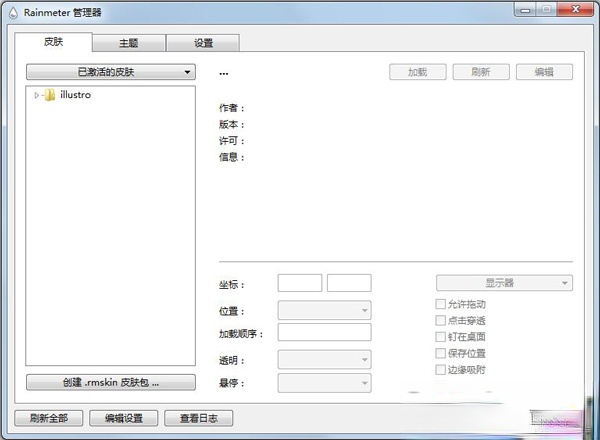Screen dimensions: 600x440
Task: Open the 位置 combo box
Action: [x=324, y=311]
